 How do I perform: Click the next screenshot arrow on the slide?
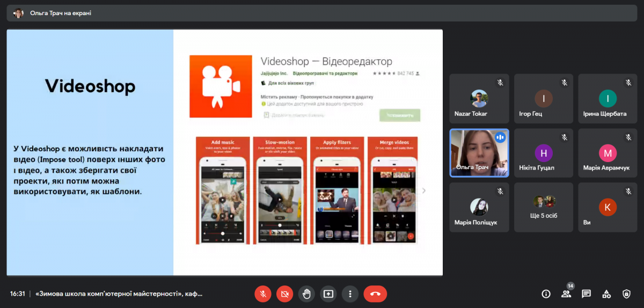tap(424, 190)
